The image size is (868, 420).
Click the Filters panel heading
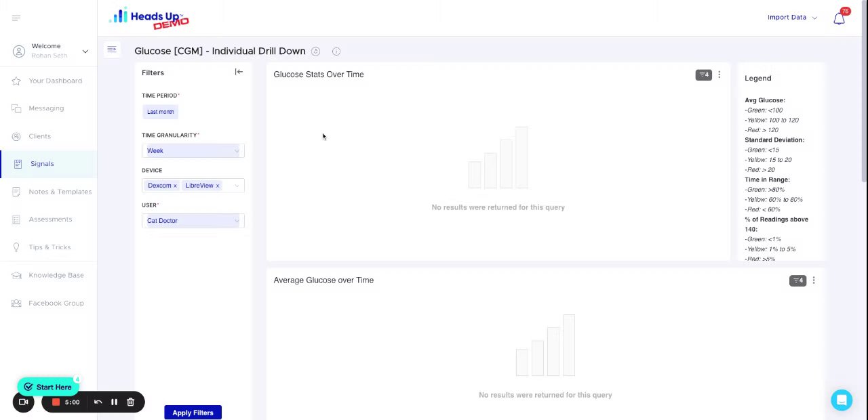click(x=153, y=72)
